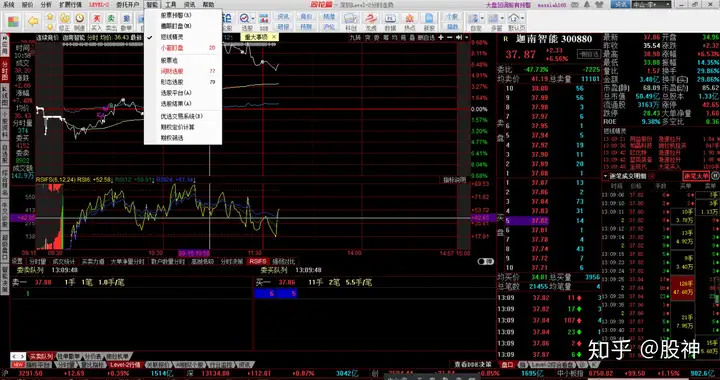This screenshot has height=380, width=720.
Task: Click the 查看BOE决策 button
Action: click(x=472, y=364)
